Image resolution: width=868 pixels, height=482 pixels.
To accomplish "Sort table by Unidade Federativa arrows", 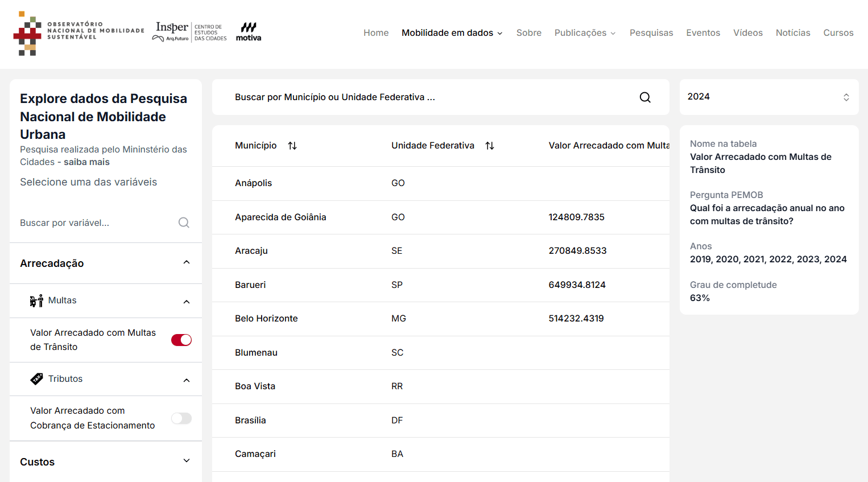I will pyautogui.click(x=490, y=146).
